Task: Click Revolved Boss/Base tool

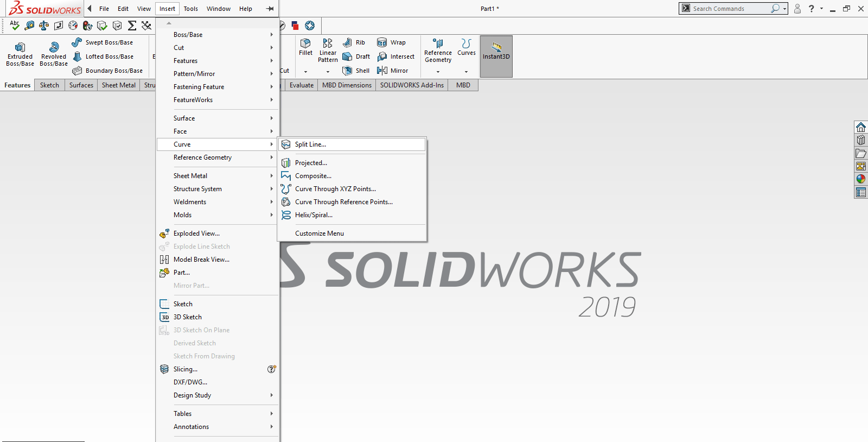Action: pos(54,54)
